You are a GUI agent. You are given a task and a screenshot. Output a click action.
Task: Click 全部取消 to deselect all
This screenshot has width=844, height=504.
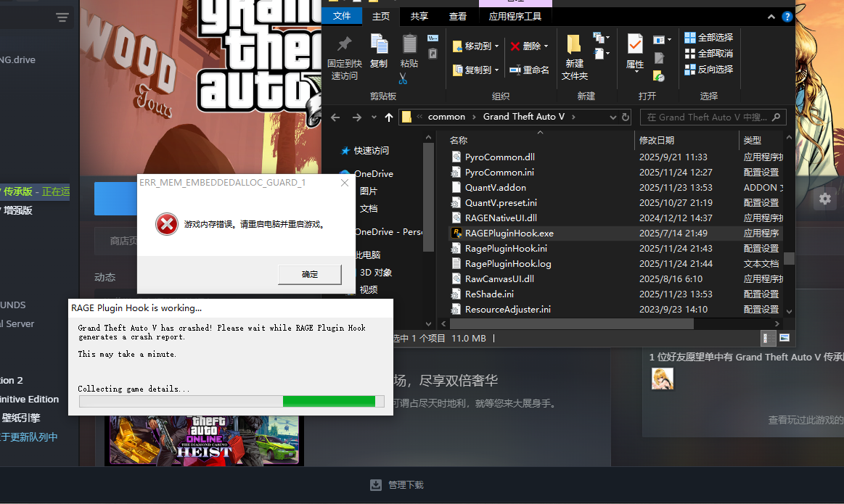click(708, 54)
